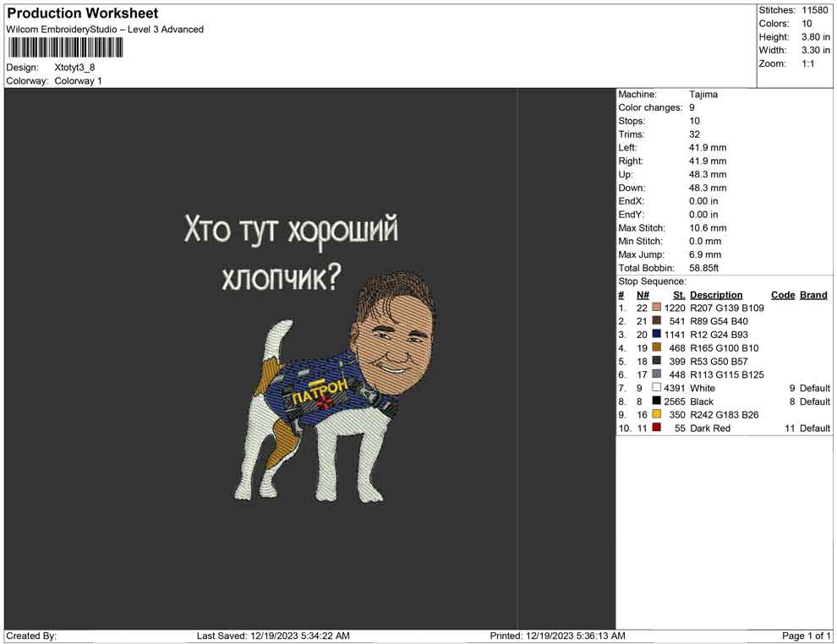Click the 'Хто тут хороший' stitched text
The width and height of the screenshot is (837, 644).
point(291,231)
